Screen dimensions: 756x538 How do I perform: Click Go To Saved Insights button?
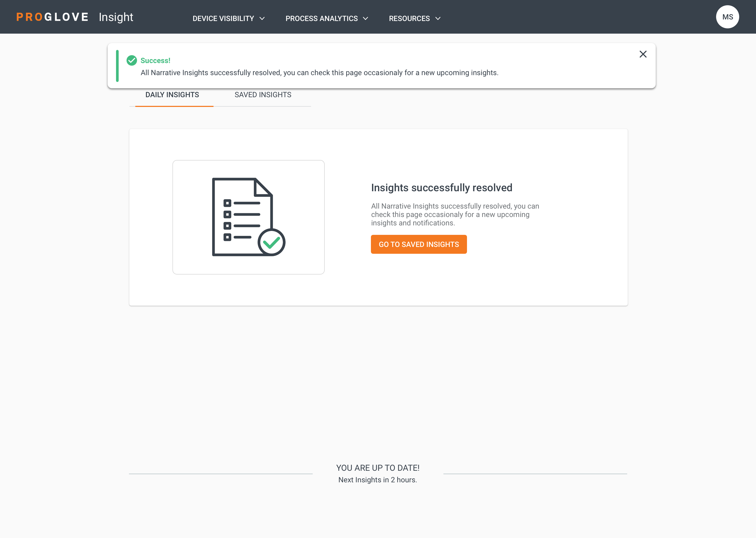click(419, 244)
